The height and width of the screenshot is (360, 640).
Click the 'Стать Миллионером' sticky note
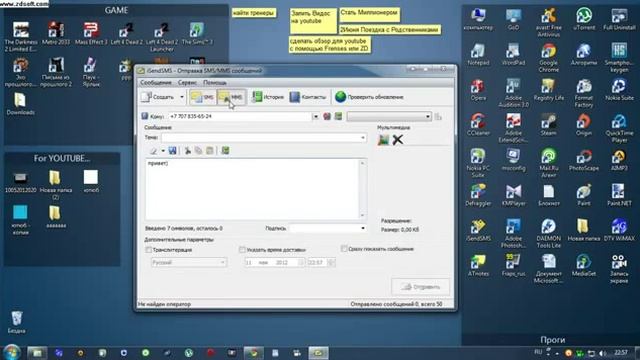point(369,15)
